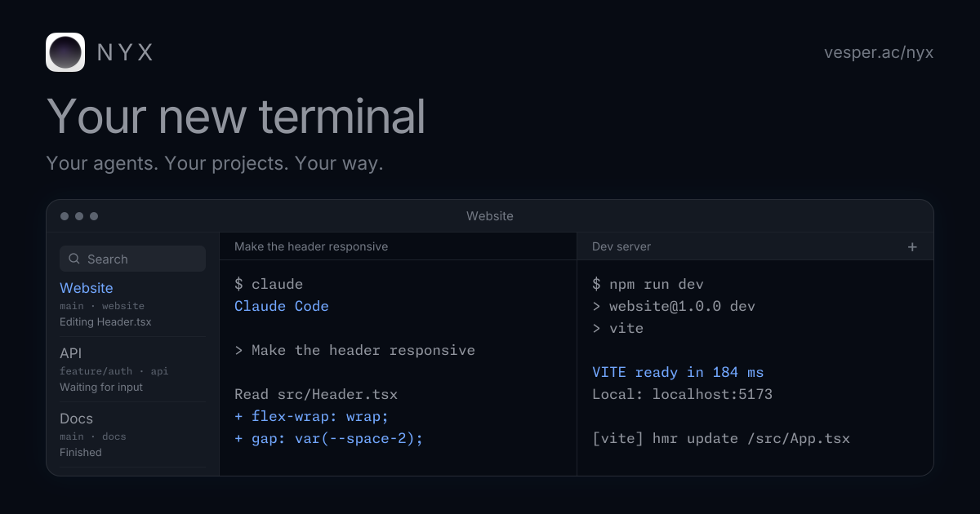Open the Docs project entry
The width and height of the screenshot is (980, 514).
point(132,435)
